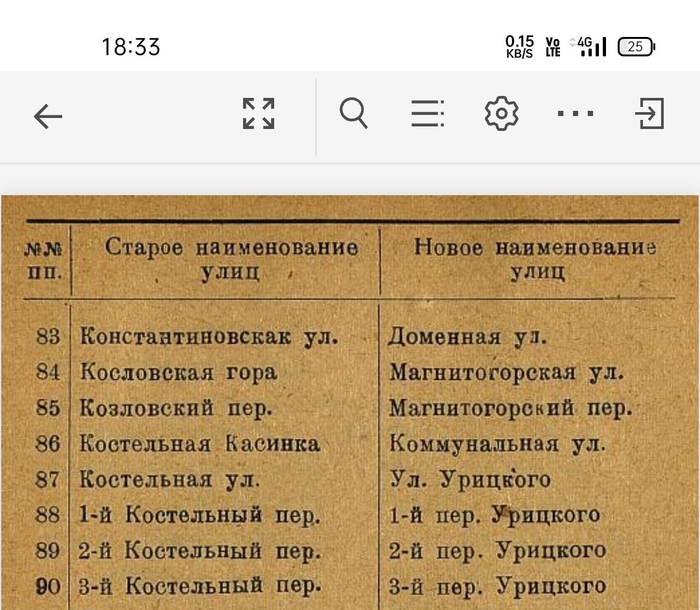Tap 'Магнитогорская ул.' entry
This screenshot has height=610, width=700.
tap(506, 372)
